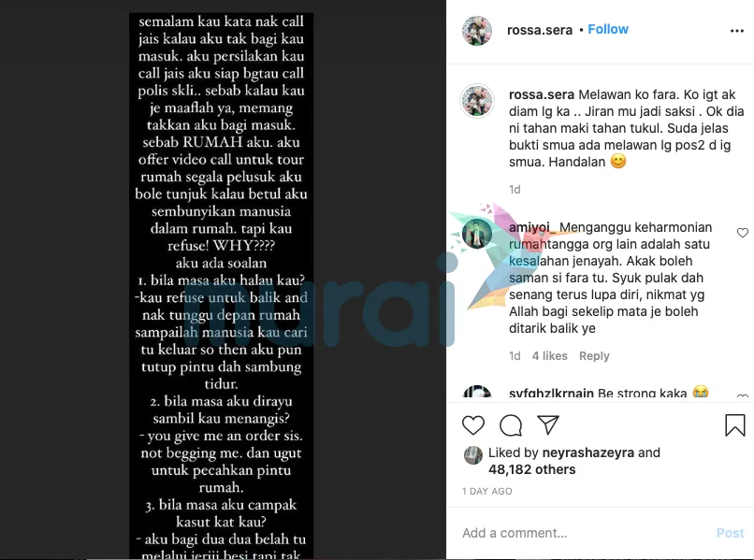View the 48,182 others who liked
The height and width of the screenshot is (560, 754).
click(x=532, y=469)
